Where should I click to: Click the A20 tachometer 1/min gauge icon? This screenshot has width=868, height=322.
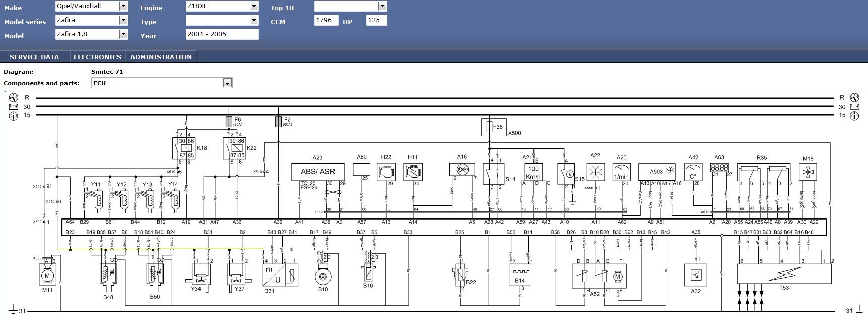[x=621, y=172]
